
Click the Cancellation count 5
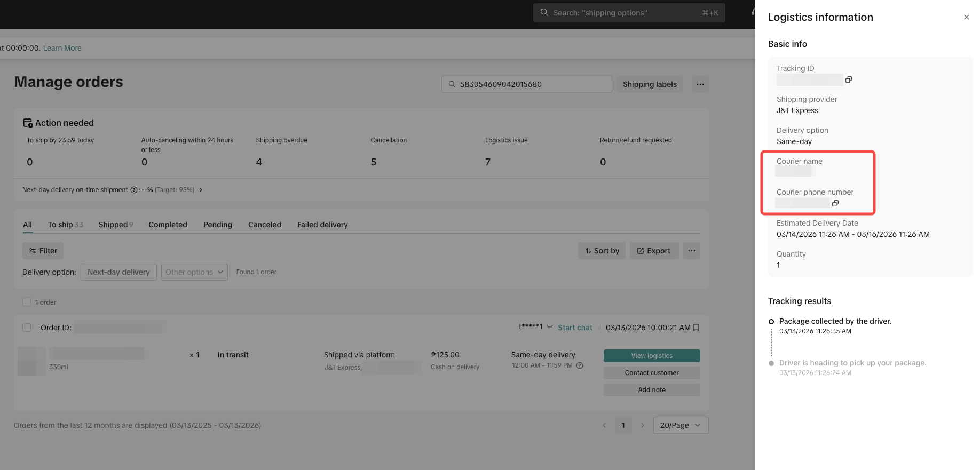[x=374, y=162]
